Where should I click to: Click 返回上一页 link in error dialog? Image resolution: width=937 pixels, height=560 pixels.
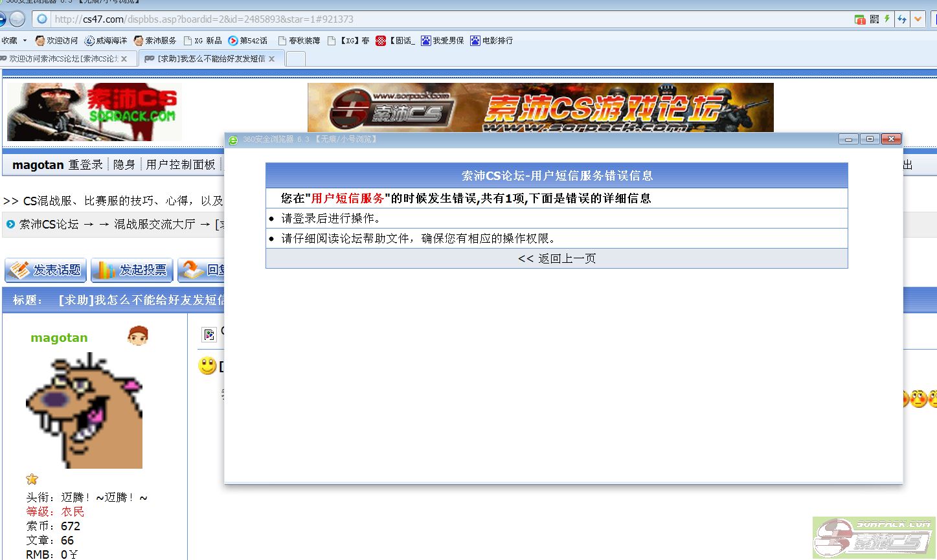[556, 258]
